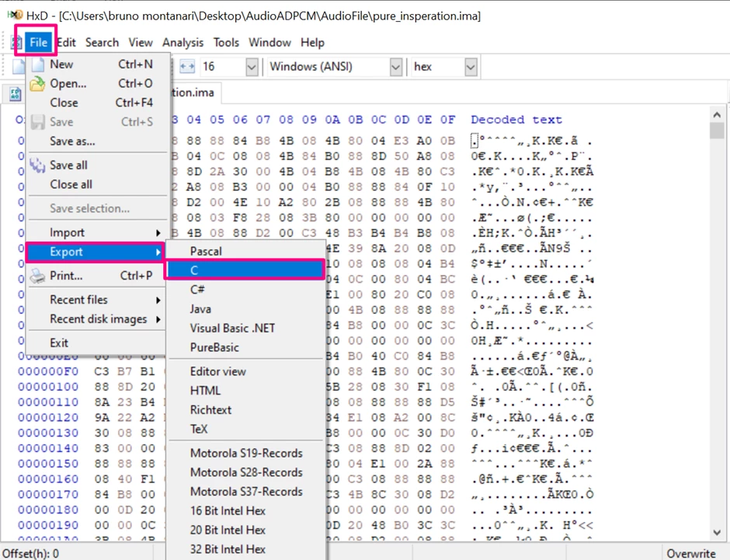This screenshot has width=730, height=560.
Task: Click the Open folder icon in File menu
Action: click(37, 84)
